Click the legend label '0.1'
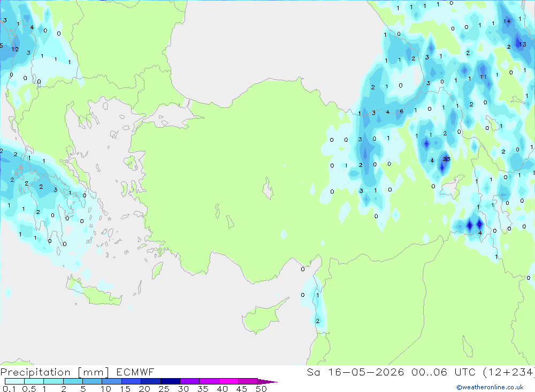This screenshot has height=392, width=535. [9, 389]
